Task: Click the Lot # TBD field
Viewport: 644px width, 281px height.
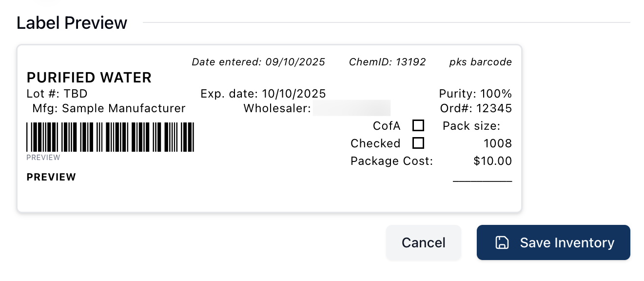Action: [57, 94]
